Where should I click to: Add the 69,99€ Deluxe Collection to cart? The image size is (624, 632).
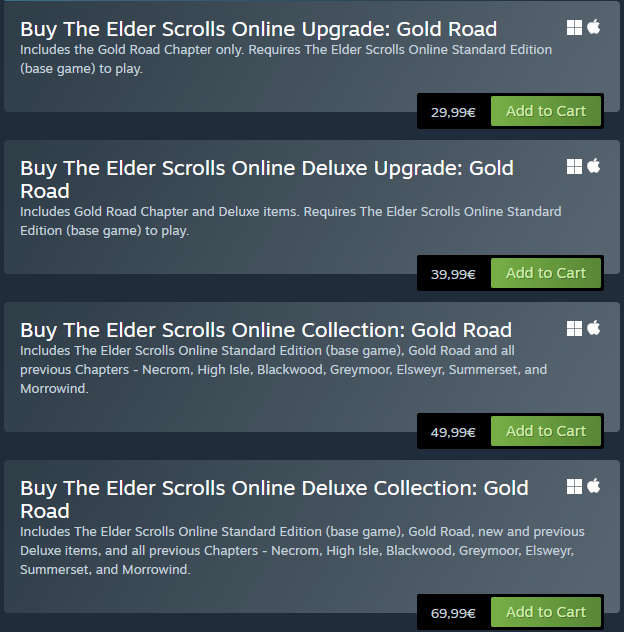click(x=546, y=612)
